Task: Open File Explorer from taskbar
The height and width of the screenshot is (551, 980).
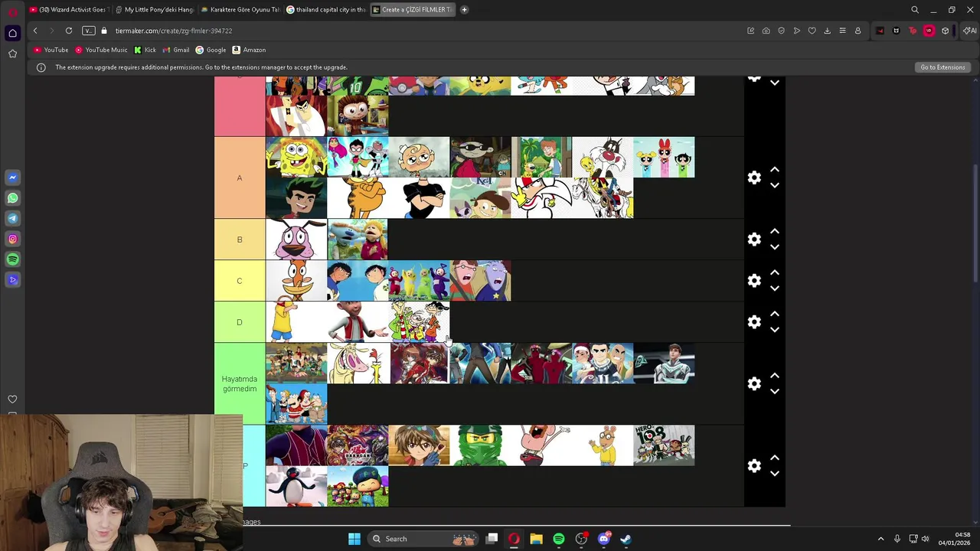Action: 537,539
